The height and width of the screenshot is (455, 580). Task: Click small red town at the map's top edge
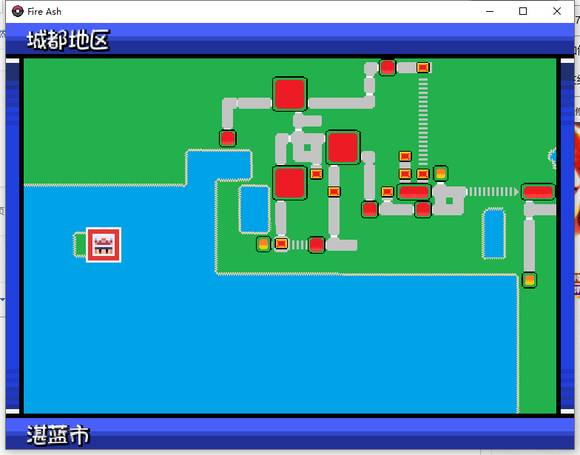click(387, 68)
